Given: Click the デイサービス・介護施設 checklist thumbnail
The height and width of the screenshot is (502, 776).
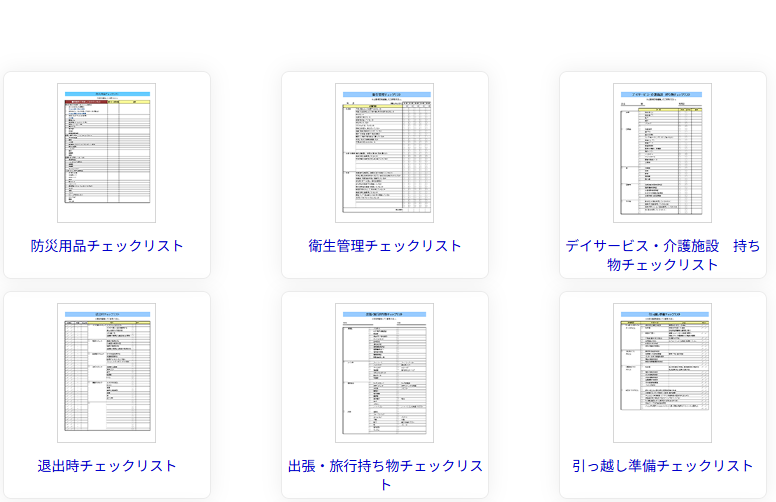Looking at the screenshot, I should tap(662, 153).
